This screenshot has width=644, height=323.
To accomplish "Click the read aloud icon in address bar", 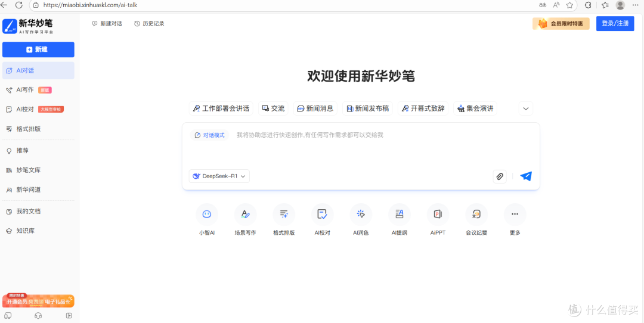I will click(556, 5).
